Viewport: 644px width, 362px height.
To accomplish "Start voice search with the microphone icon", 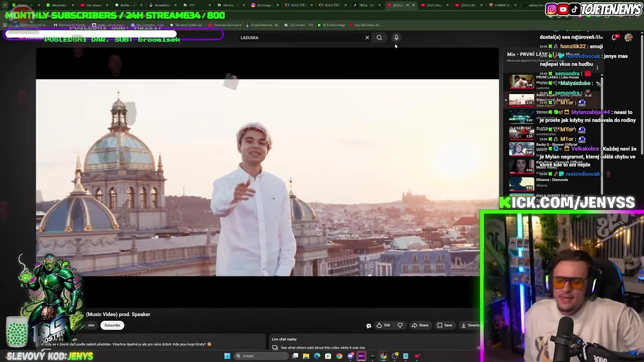I will click(x=396, y=37).
